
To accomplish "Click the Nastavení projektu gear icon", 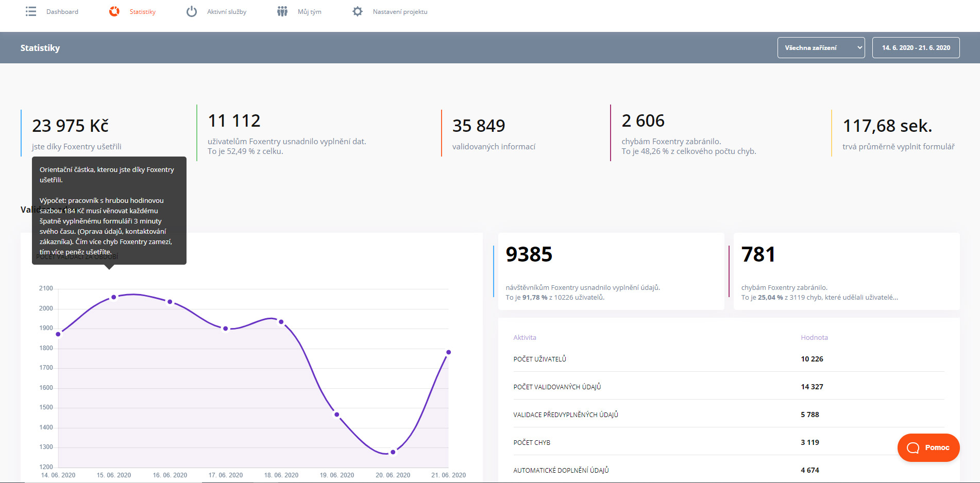I will 358,11.
